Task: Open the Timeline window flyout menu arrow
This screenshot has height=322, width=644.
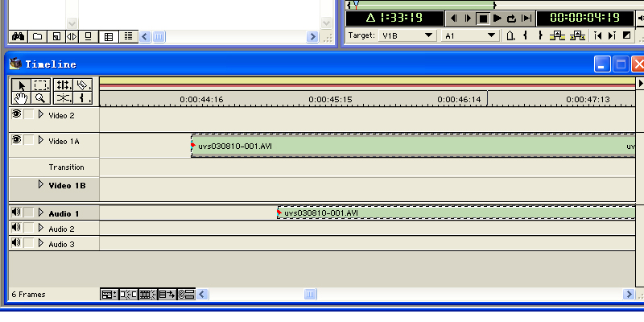Action: 640,84
